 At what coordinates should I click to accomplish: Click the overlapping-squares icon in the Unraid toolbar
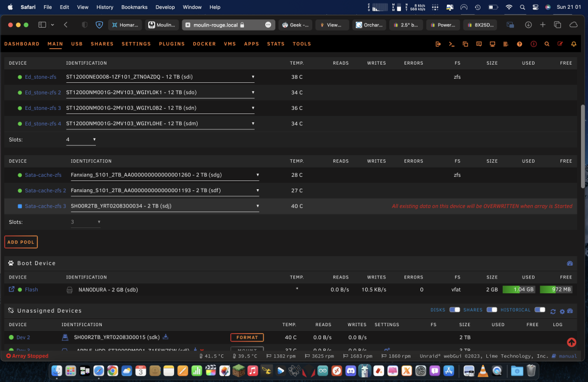coord(465,44)
